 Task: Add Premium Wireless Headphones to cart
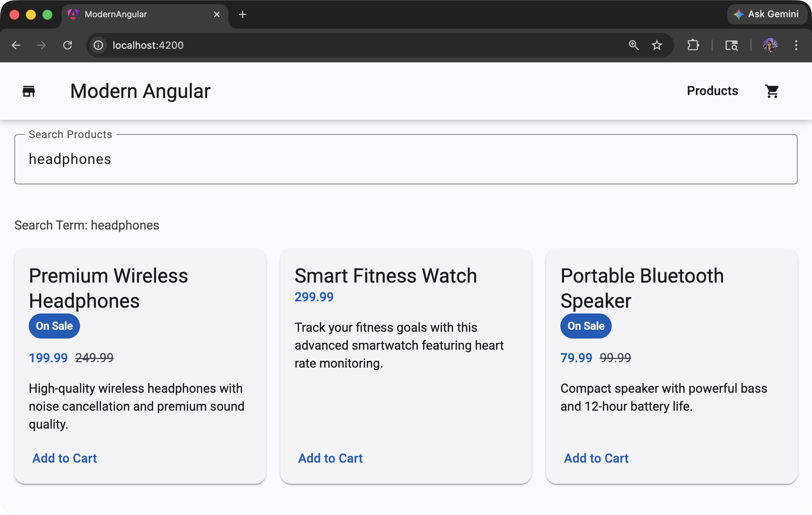coord(65,458)
